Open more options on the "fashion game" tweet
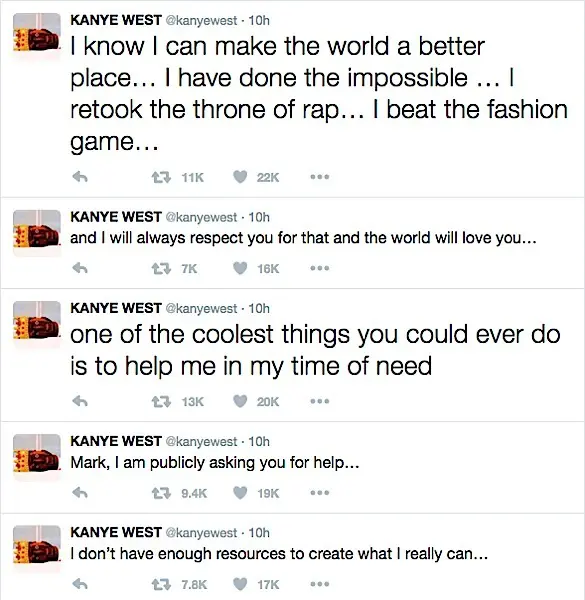585x600 pixels. [320, 177]
